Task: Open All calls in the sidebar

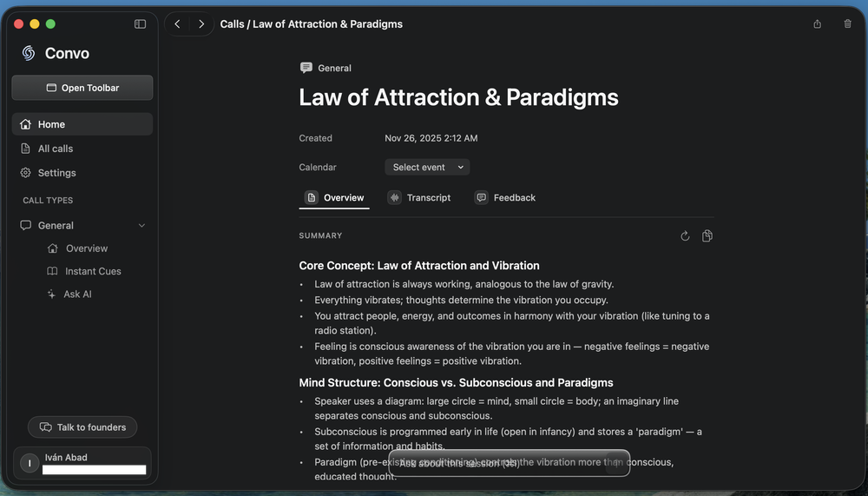Action: click(x=82, y=149)
